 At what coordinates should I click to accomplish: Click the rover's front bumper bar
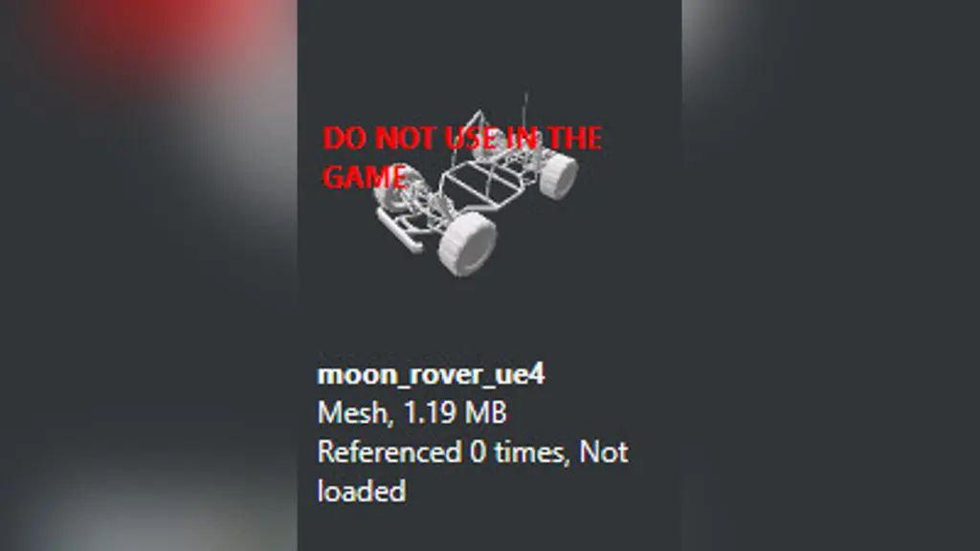tap(399, 230)
